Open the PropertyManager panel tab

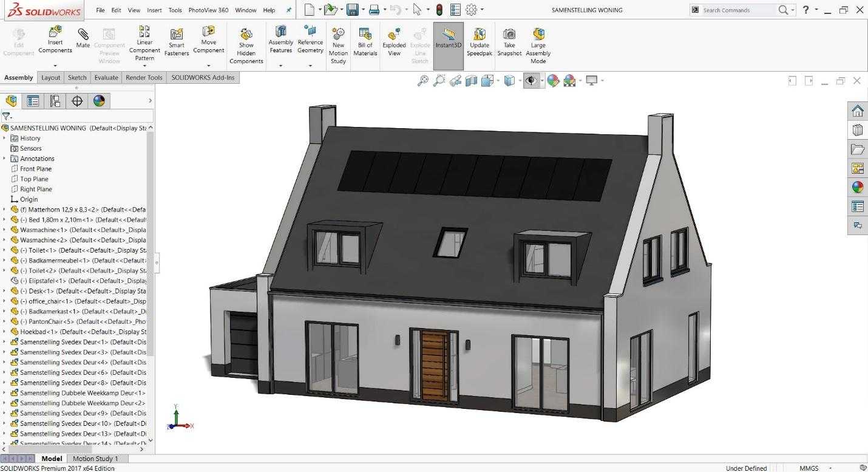pyautogui.click(x=33, y=101)
